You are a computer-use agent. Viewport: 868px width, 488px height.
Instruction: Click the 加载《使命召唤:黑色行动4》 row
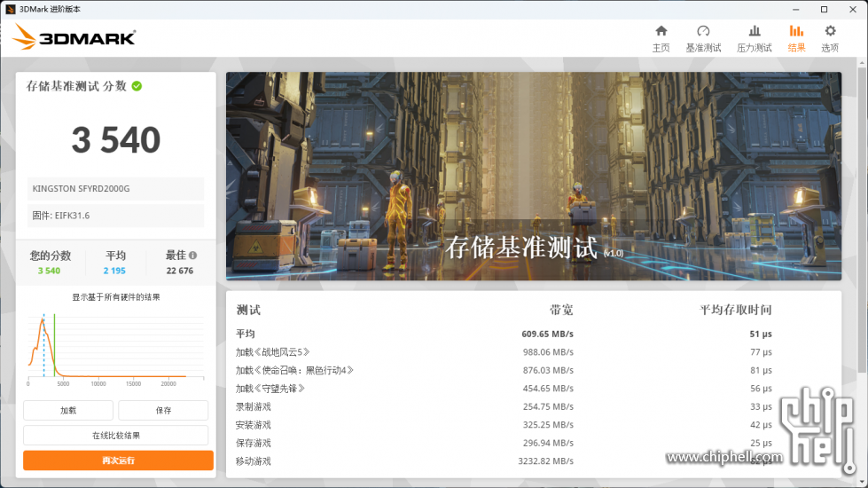[504, 371]
